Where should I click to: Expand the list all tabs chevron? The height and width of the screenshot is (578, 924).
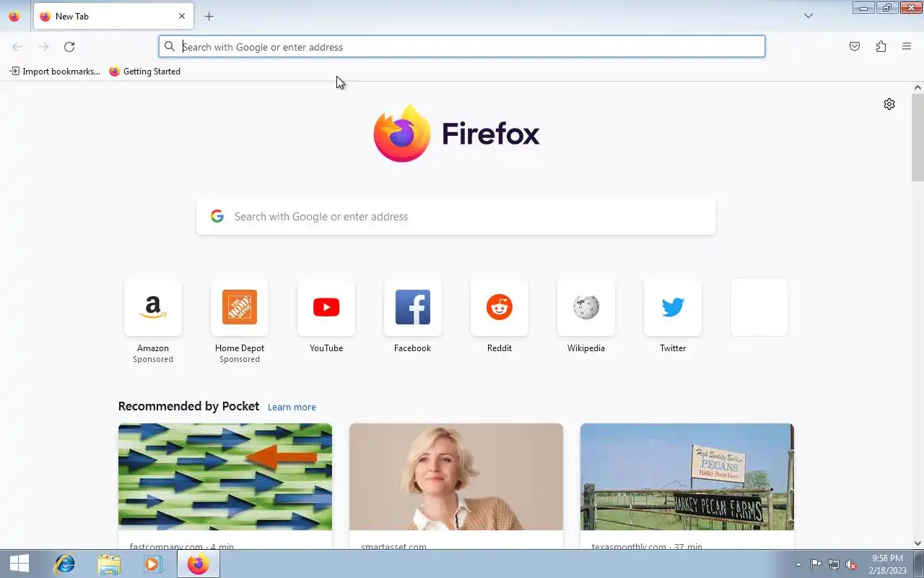pos(808,16)
